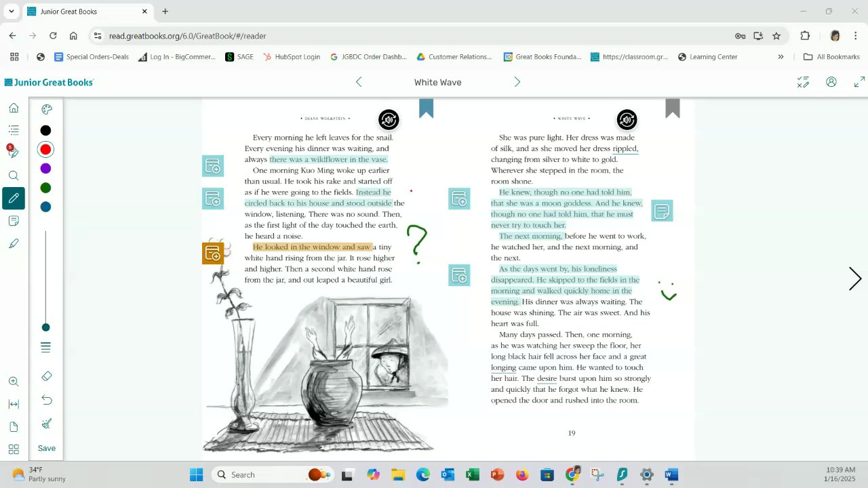Click the browser address bar
Viewport: 868px width, 488px height.
click(407, 36)
